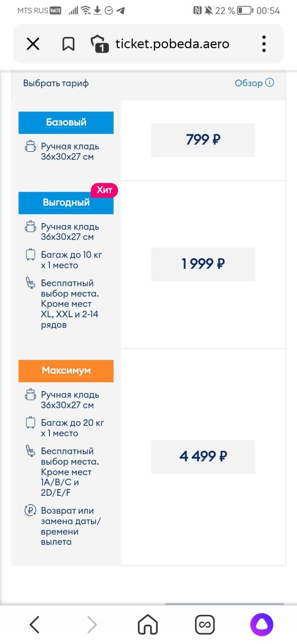
Task: Open the Alice assistant purple icon
Action: [x=262, y=625]
